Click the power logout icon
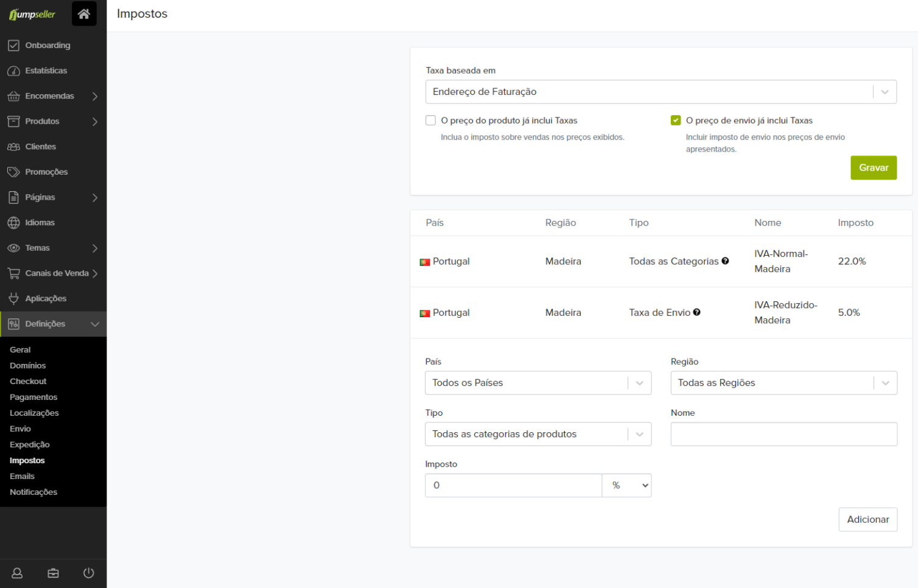The image size is (918, 588). [89, 573]
